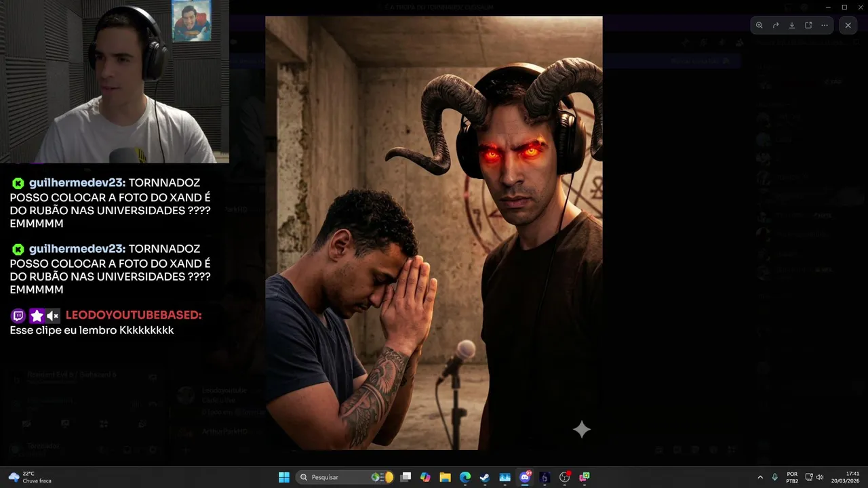Screen dimensions: 868x488
Task: Click the first guilhermedev23 chat username
Action: [77, 183]
